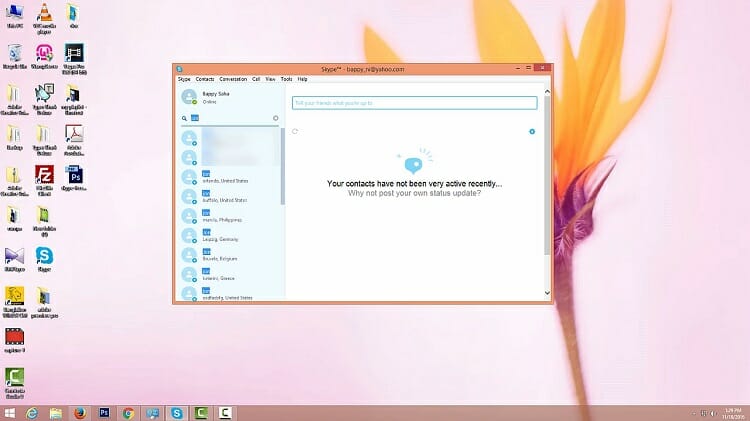Refresh the contacts activity feed

click(x=295, y=131)
